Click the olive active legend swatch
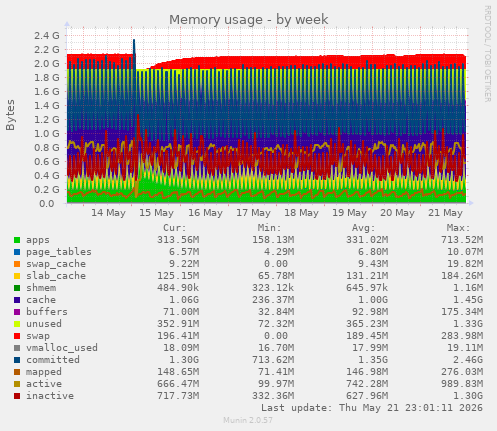This screenshot has width=497, height=431. point(17,384)
